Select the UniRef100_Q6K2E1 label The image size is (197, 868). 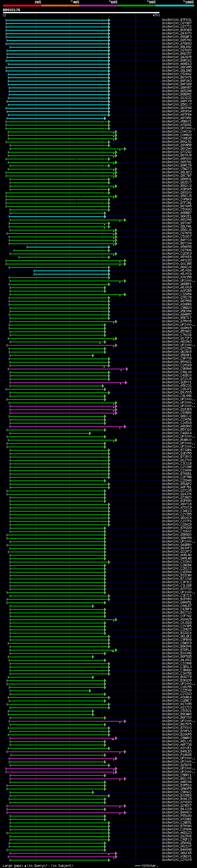coord(177,216)
